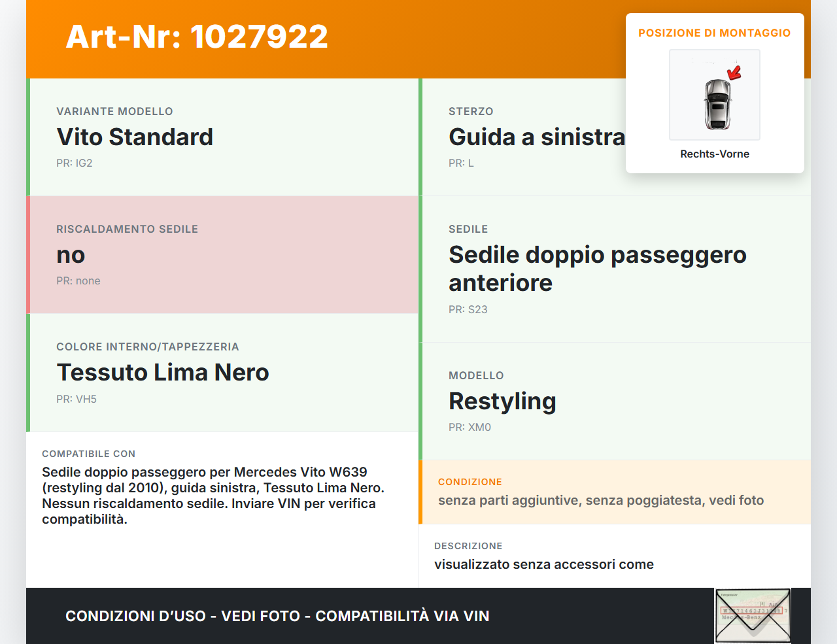Click the 'POSIZIONE DI MONTAGGIO' title
Viewport: 837px width, 644px height.
point(715,33)
